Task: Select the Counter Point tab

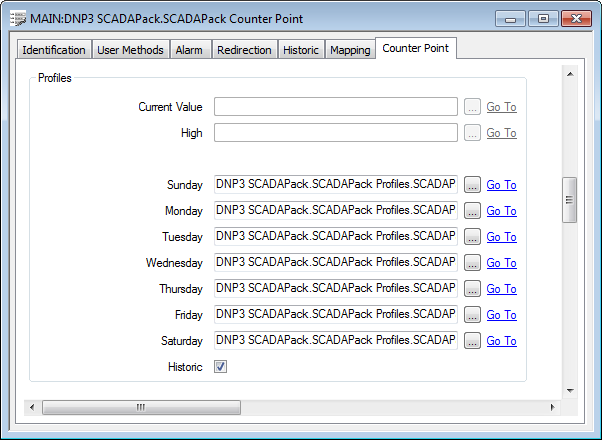Action: [x=416, y=48]
